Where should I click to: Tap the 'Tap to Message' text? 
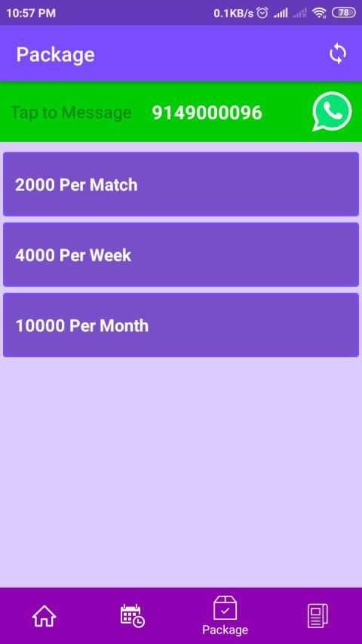pyautogui.click(x=72, y=112)
